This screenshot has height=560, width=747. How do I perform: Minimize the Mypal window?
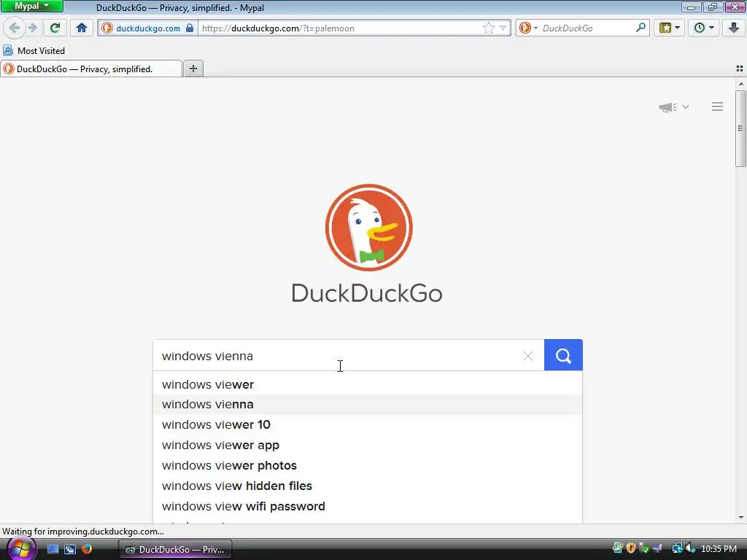(x=690, y=7)
